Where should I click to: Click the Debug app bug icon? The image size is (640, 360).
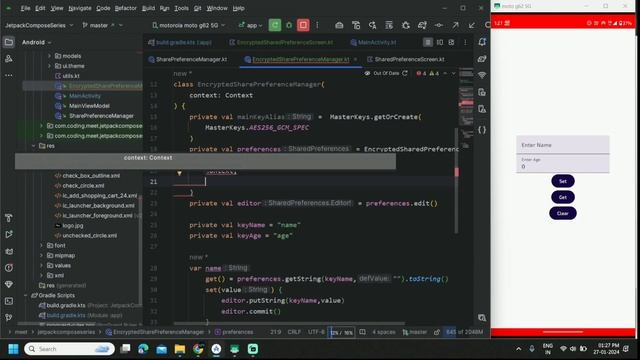[289, 25]
